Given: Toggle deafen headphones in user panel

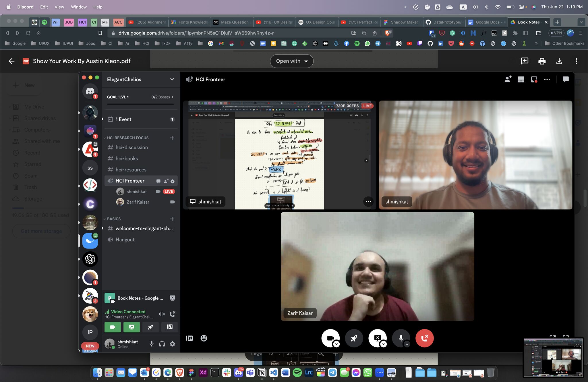Looking at the screenshot, I should pyautogui.click(x=162, y=344).
